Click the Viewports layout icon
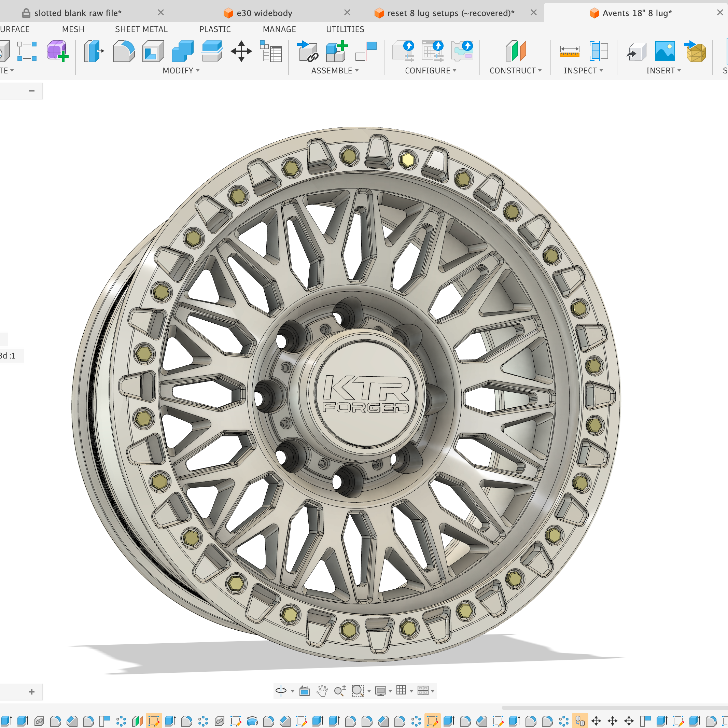Image resolution: width=728 pixels, height=728 pixels. coord(423,690)
